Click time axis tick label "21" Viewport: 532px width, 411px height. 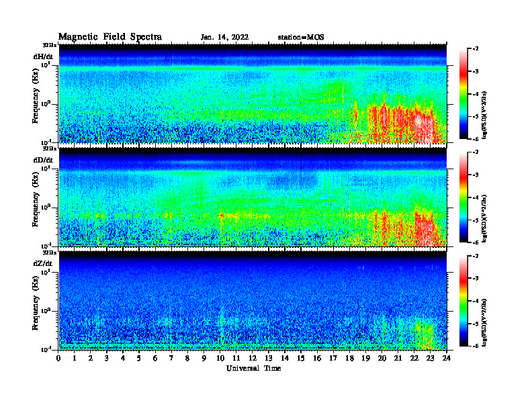(x=398, y=358)
